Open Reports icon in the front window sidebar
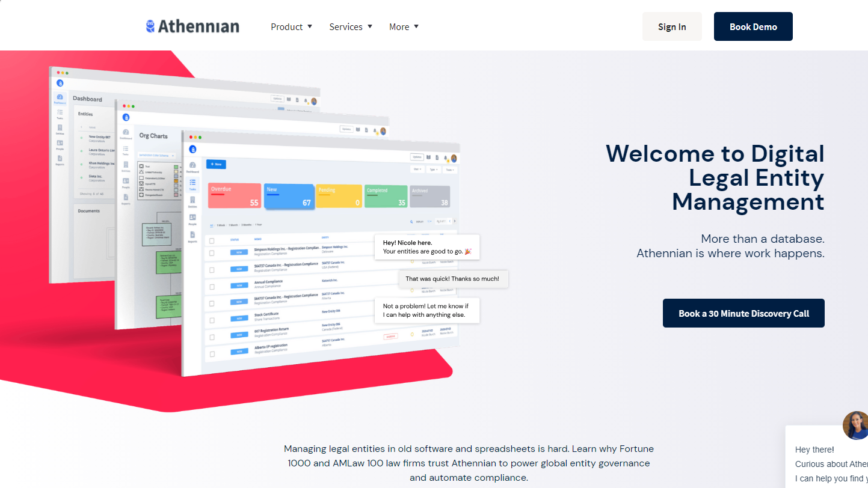This screenshot has width=868, height=488. 192,236
